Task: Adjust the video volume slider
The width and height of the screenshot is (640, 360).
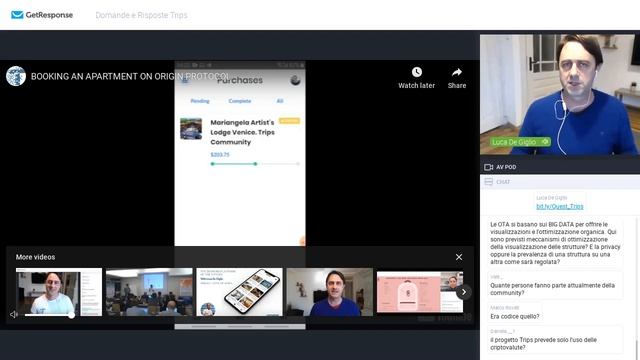Action: pos(49,315)
